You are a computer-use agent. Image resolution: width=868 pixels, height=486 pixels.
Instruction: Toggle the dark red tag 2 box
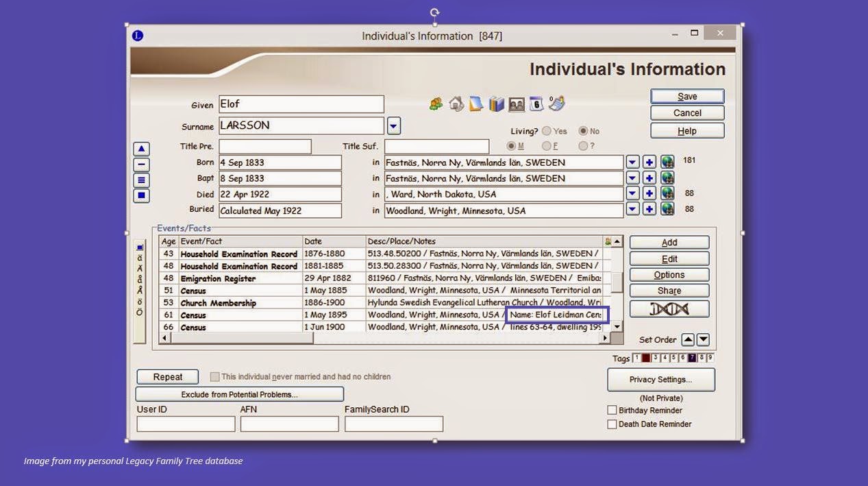click(646, 359)
